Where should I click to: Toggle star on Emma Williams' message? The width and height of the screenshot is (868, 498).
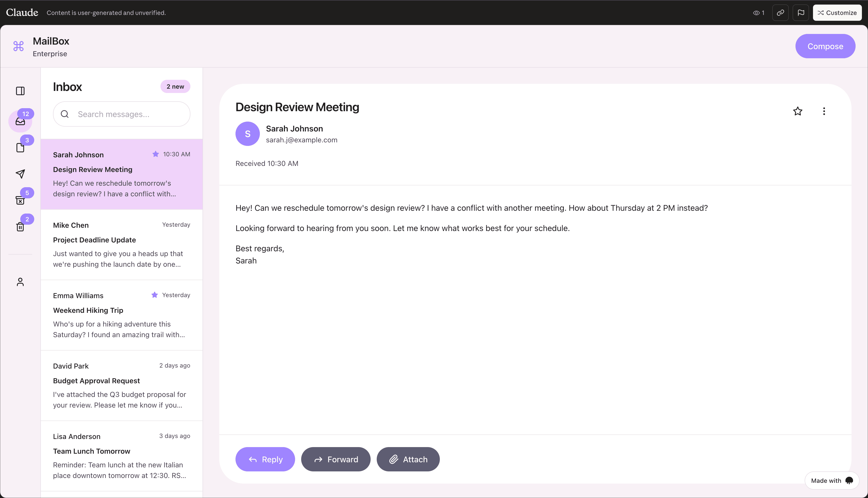tap(154, 295)
